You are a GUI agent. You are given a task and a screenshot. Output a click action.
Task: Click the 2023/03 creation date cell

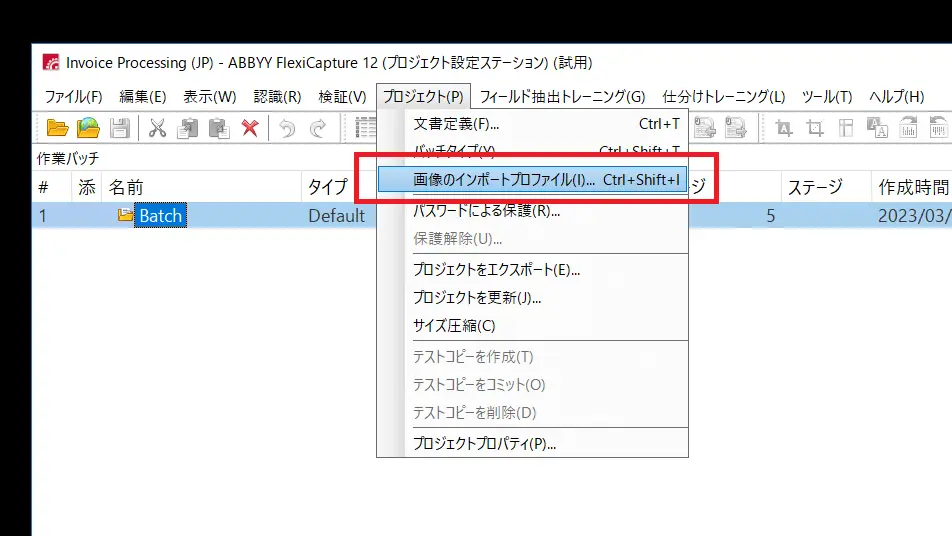[x=914, y=215]
